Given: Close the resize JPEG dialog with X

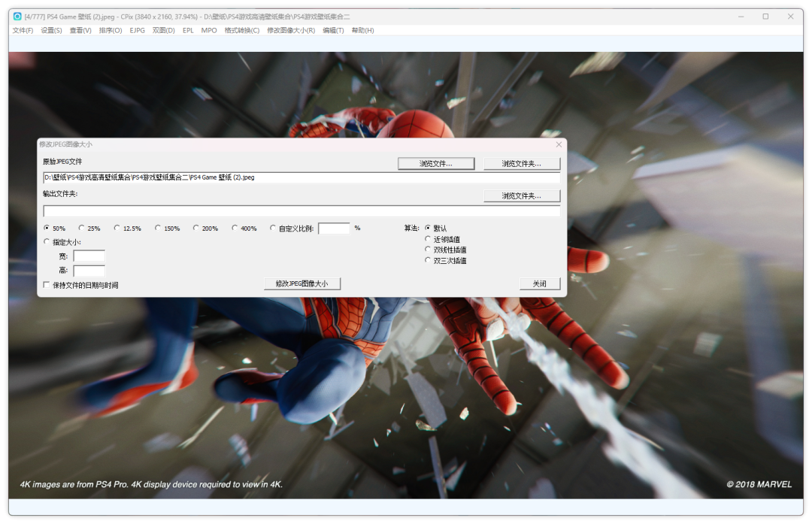Looking at the screenshot, I should click(x=558, y=144).
